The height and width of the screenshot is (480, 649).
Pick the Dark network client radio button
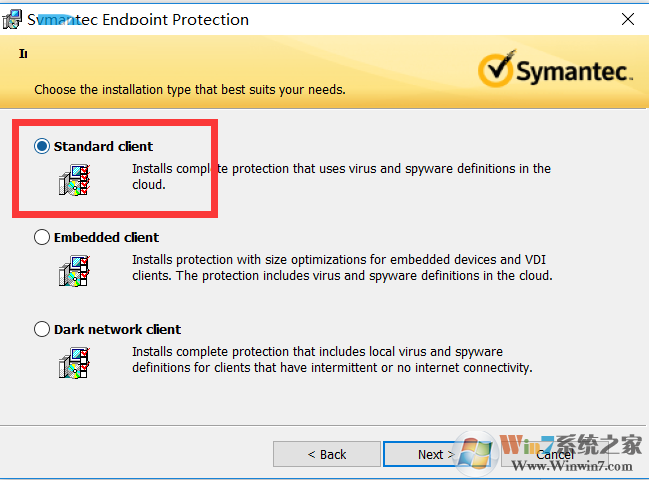point(42,329)
